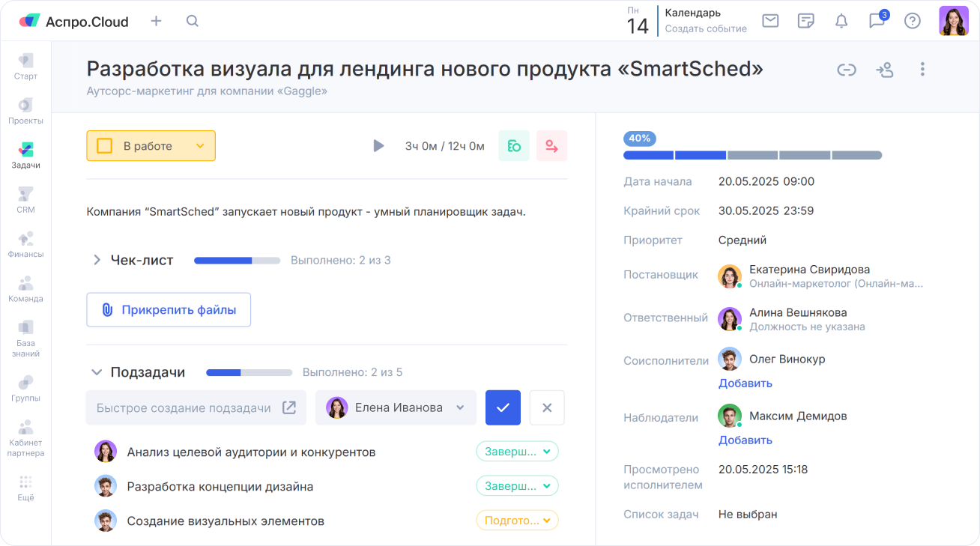Screen dimensions: 980x546
Task: Open notifications bell icon
Action: point(841,21)
